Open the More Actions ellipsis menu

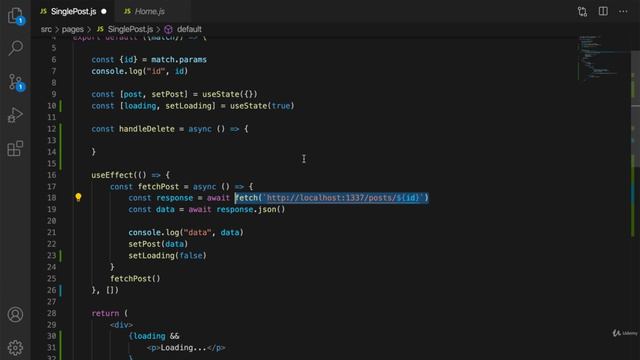(623, 11)
